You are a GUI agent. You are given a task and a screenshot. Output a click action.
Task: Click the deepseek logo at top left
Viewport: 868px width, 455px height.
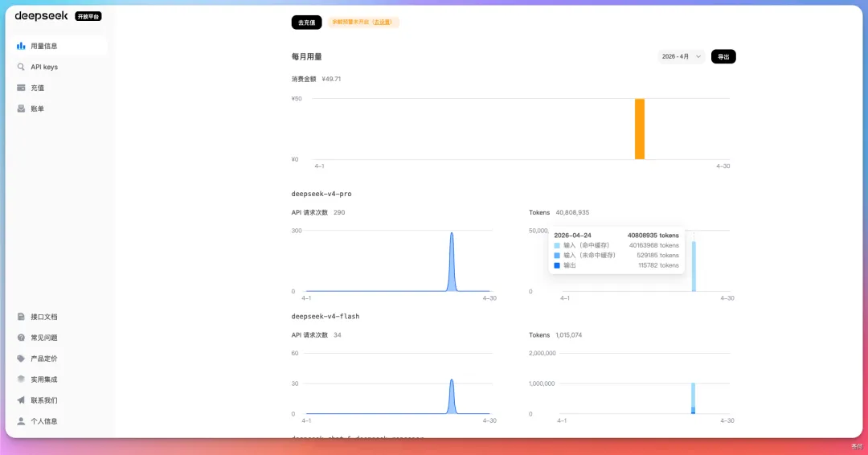click(x=41, y=16)
